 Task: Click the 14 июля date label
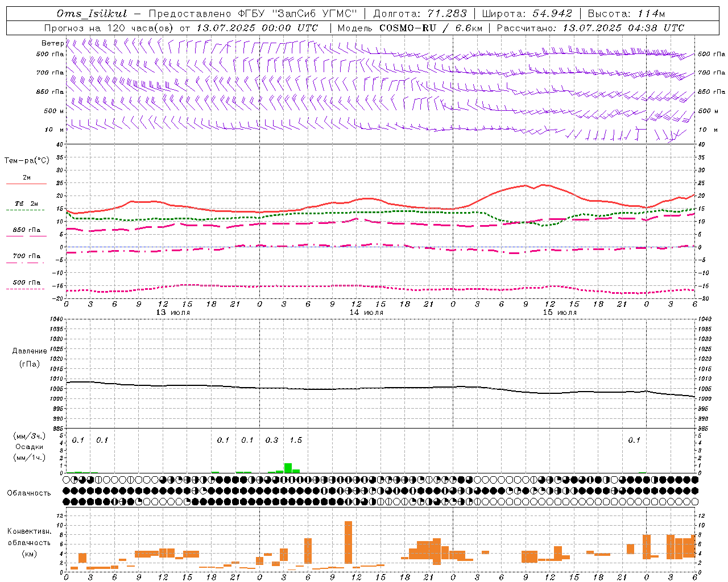366,313
